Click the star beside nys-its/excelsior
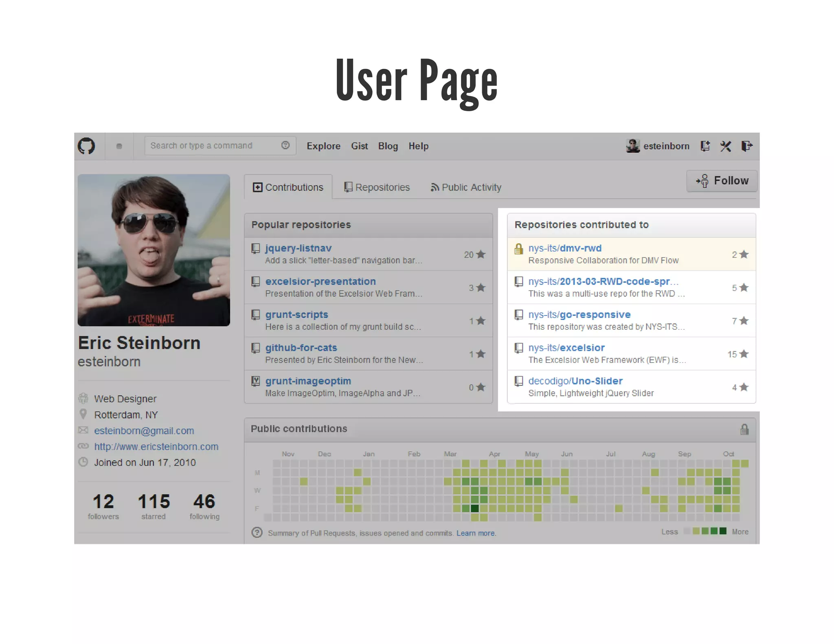Viewport: 834px width, 644px height. [x=744, y=354]
